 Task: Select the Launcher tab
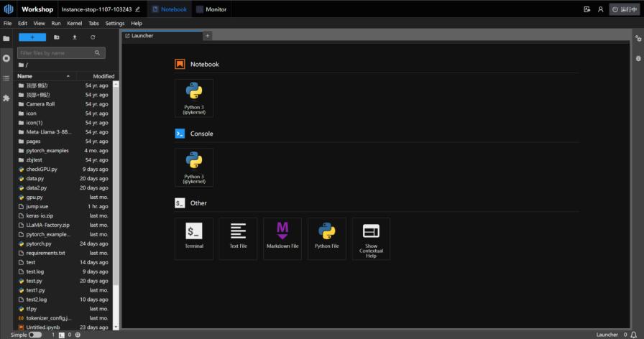coord(162,36)
